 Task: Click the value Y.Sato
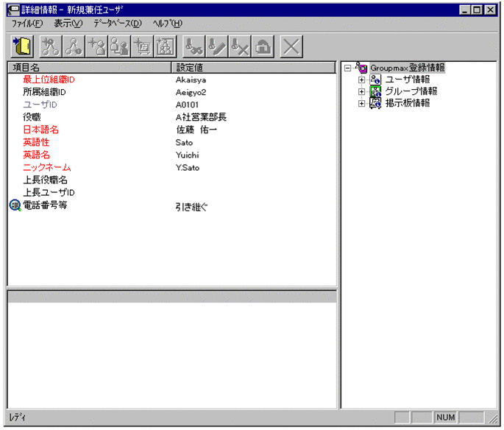[188, 168]
